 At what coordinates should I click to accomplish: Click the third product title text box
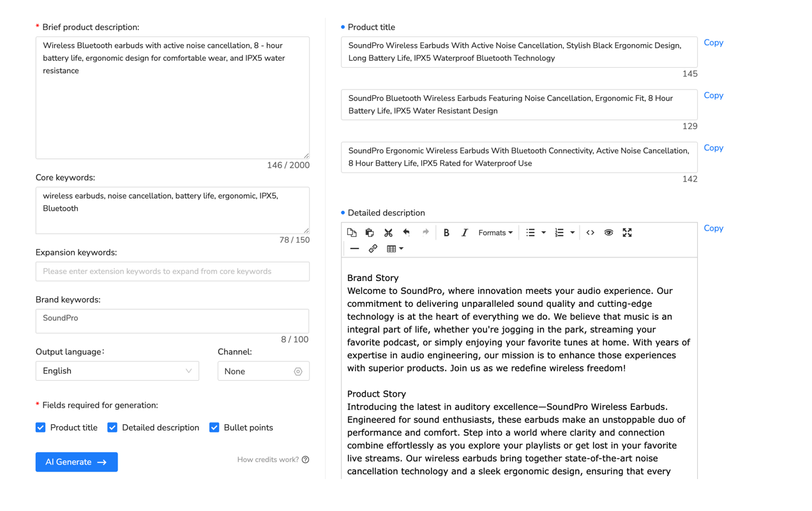(519, 157)
